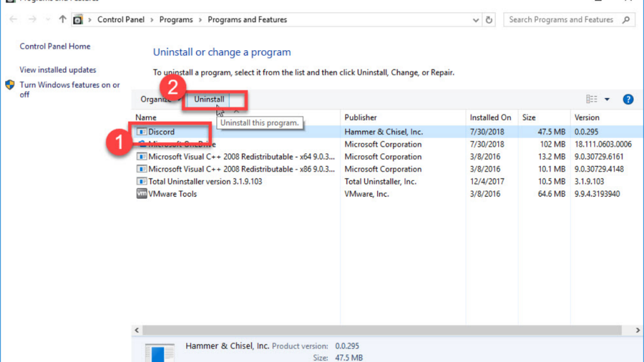
Task: Click the shield icon beside Windows features
Action: (x=10, y=85)
